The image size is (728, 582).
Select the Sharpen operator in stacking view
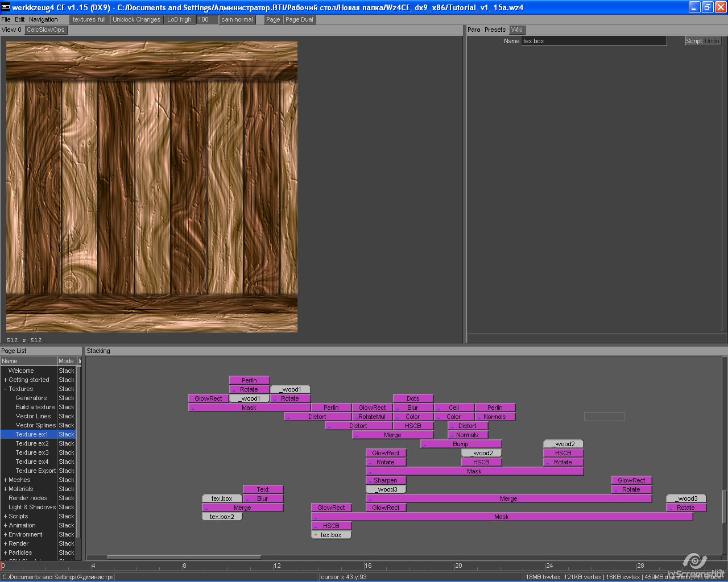coord(386,480)
